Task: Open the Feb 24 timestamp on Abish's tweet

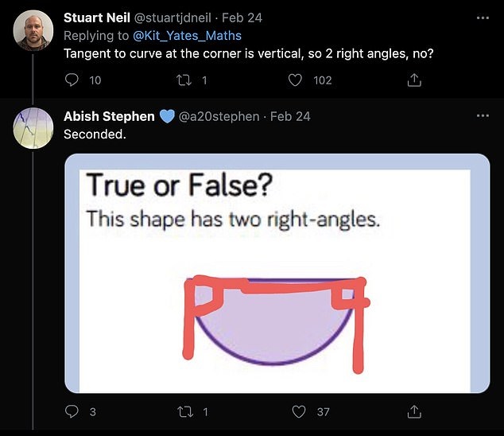Action: 291,116
